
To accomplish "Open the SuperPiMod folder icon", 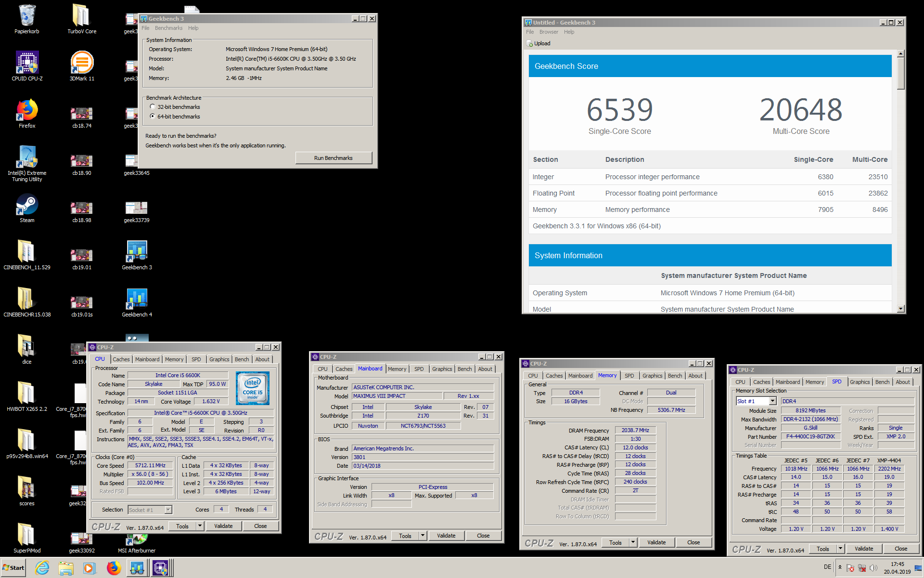I will pos(27,539).
